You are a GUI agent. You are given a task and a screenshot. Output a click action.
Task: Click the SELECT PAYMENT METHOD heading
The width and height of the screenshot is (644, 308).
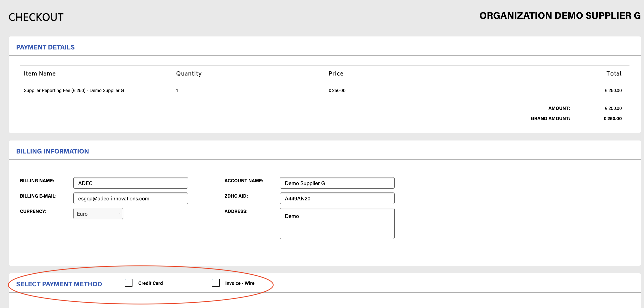[x=59, y=284]
